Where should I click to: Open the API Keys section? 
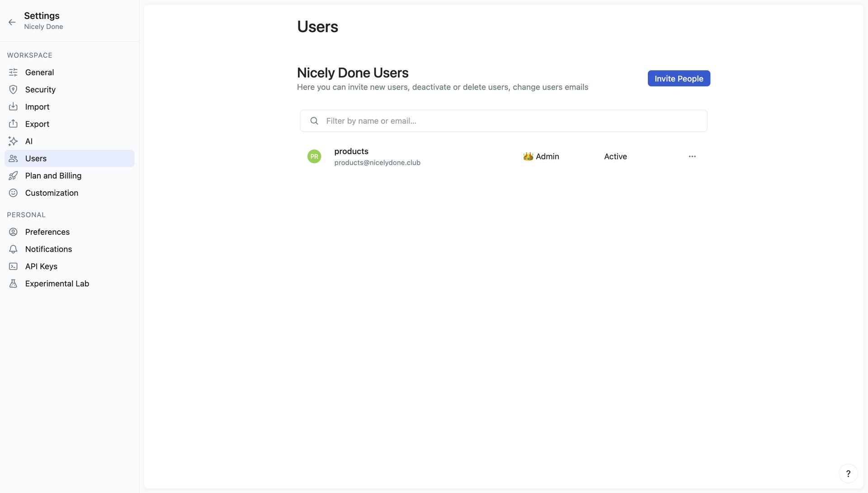(x=41, y=266)
